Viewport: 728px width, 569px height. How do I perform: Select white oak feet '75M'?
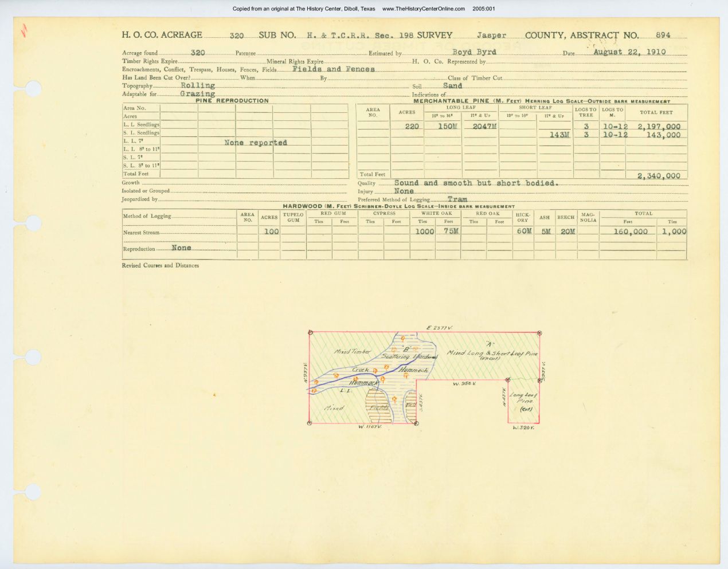451,231
